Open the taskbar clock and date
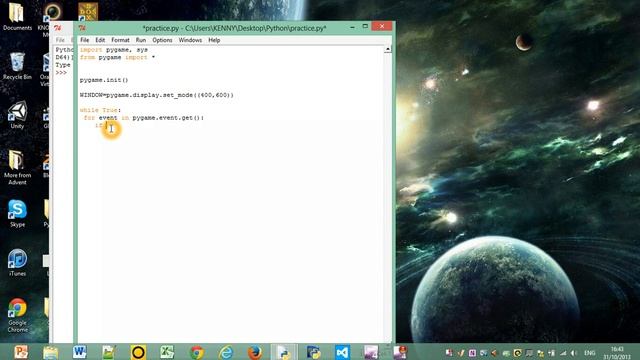The image size is (640, 360). [617, 353]
